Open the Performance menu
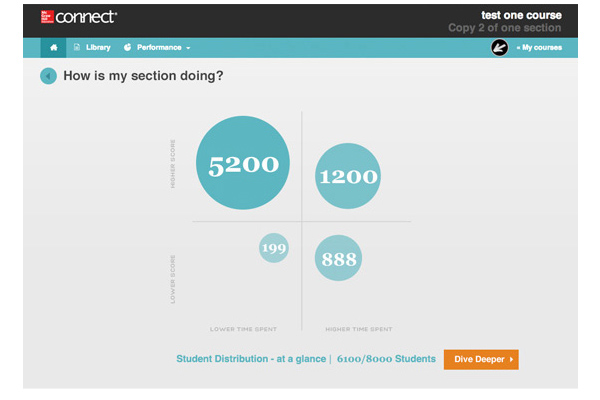 [157, 47]
